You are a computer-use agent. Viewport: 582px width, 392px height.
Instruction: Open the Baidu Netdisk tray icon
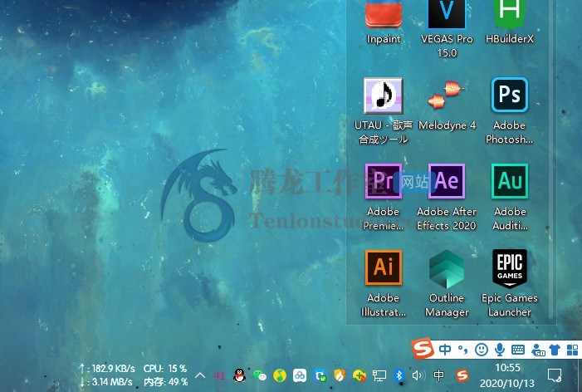click(300, 375)
